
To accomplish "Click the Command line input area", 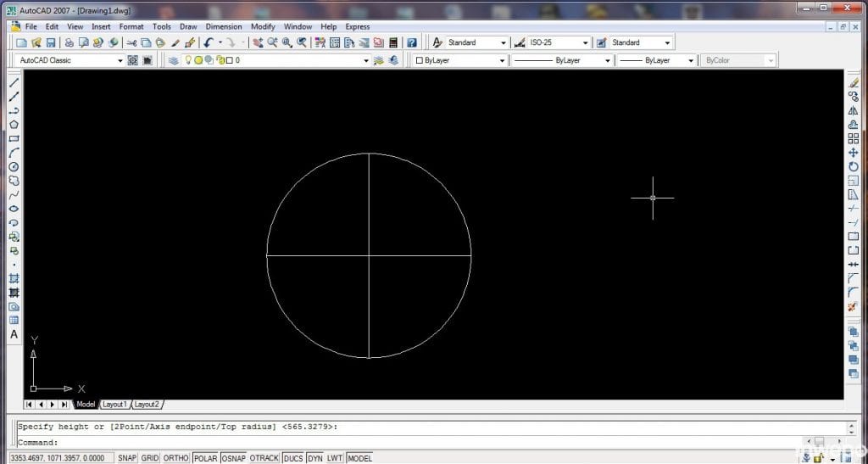I will click(x=424, y=442).
